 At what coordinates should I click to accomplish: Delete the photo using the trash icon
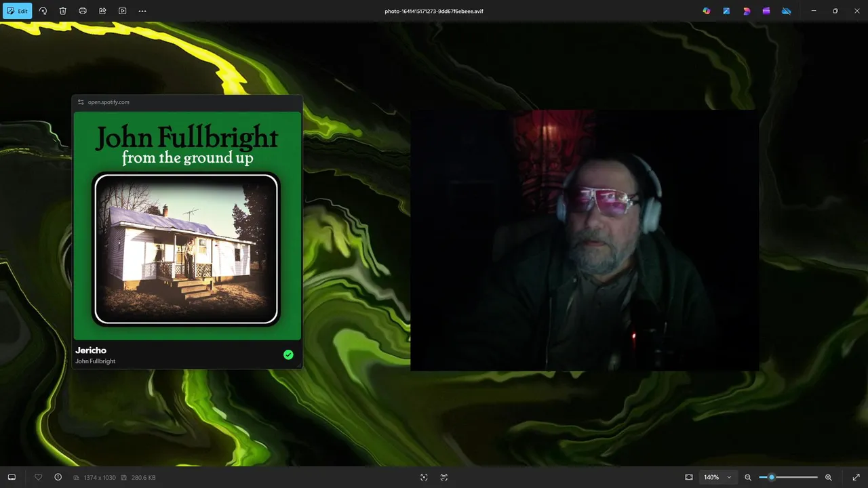coord(62,11)
